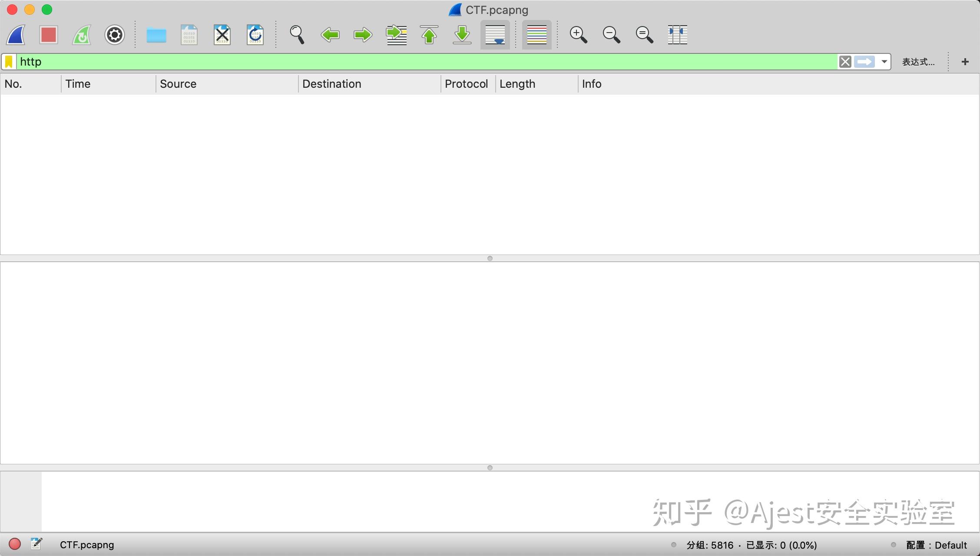Restart the current capture
This screenshot has width=980, height=556.
(x=82, y=35)
